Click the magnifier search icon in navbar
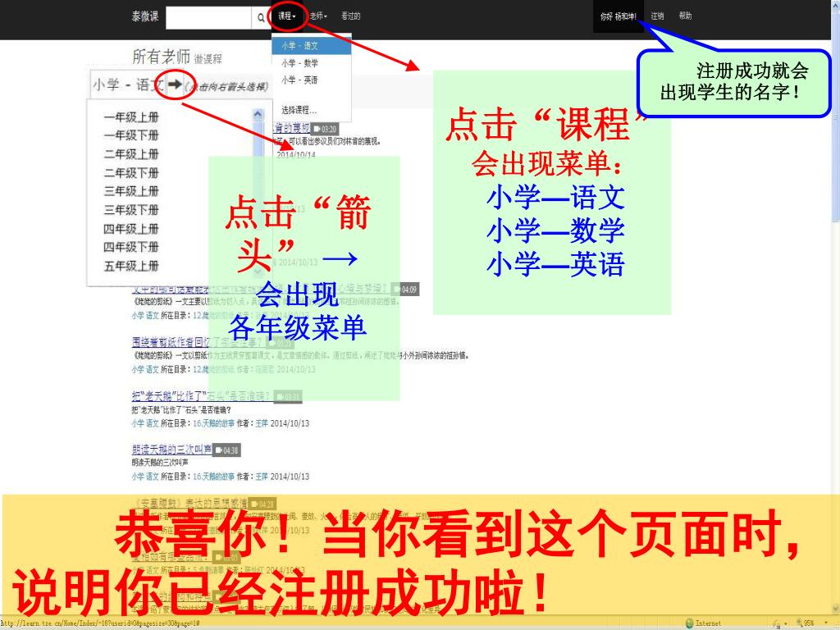 pos(260,18)
